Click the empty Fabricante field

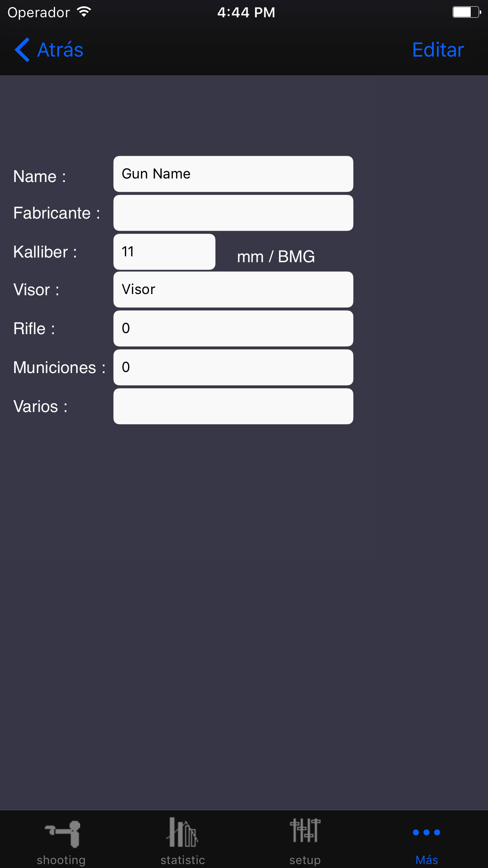coord(233,213)
